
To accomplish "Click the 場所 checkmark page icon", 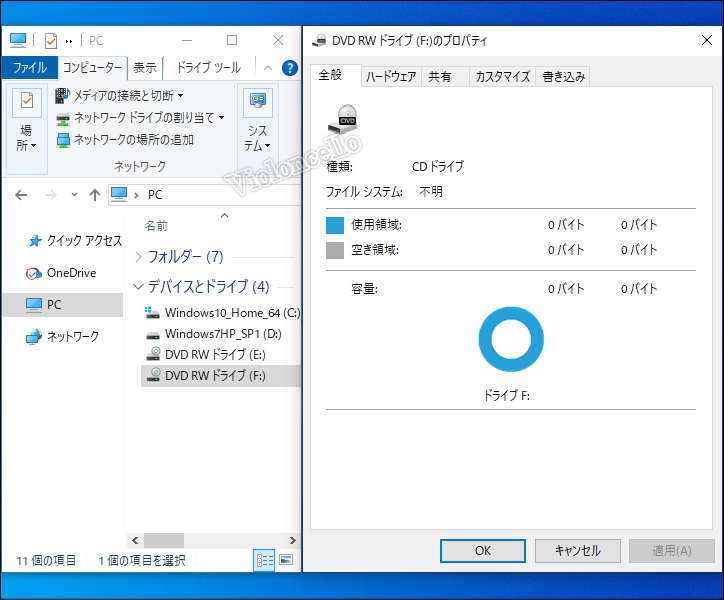I will click(x=27, y=101).
